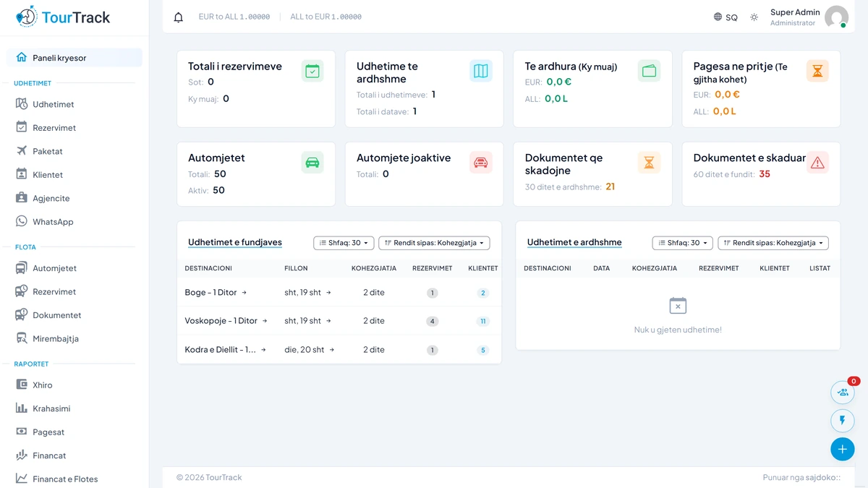
Task: Click clients badge 5 in Kodra e Diellit row
Action: 483,350
